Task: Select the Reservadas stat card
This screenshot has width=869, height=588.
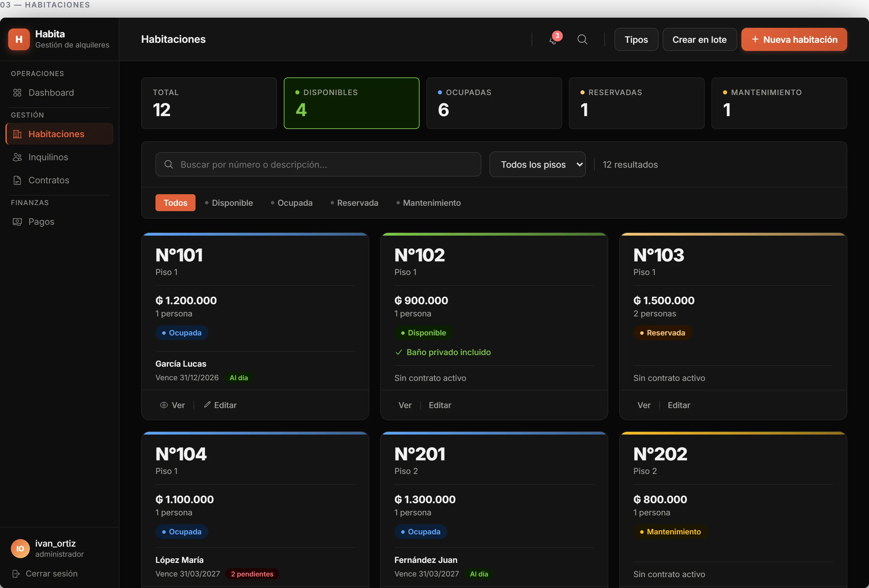Action: tap(636, 103)
